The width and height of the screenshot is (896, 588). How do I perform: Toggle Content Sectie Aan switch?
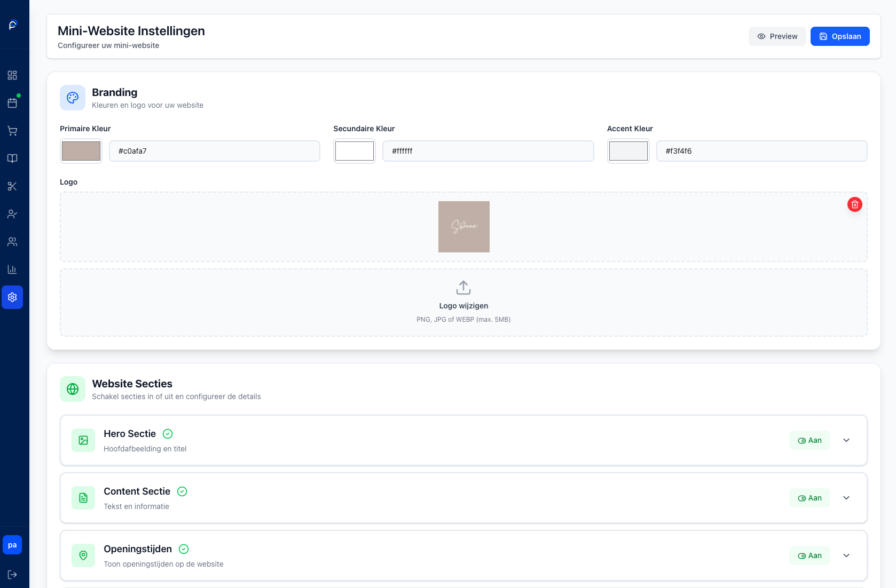[809, 498]
